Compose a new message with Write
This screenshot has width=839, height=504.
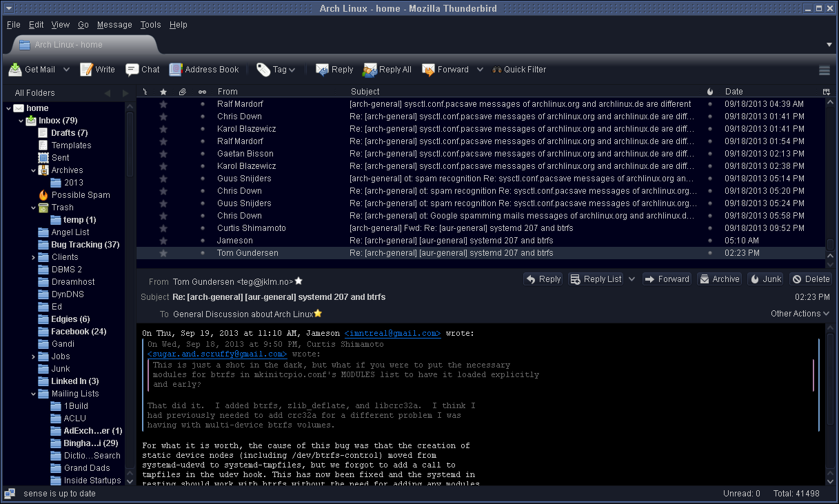point(97,70)
